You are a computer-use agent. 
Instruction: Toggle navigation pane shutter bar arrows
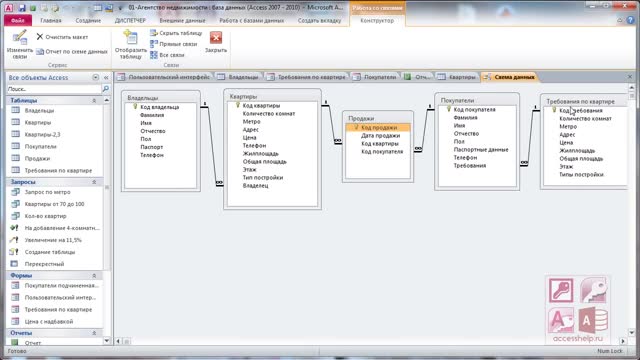(x=106, y=77)
